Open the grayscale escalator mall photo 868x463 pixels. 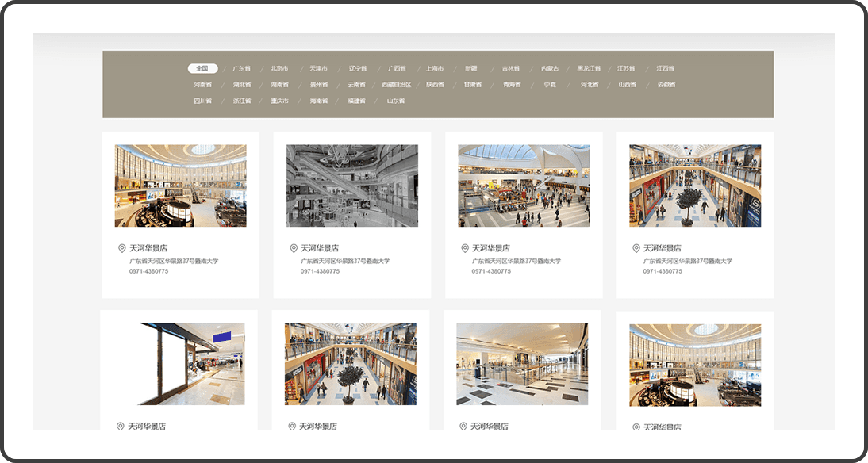(x=351, y=186)
